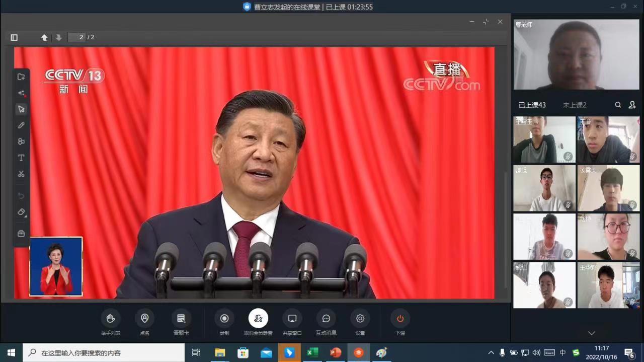644x362 pixels.
Task: Toggle 录制 recording on
Action: point(224,319)
